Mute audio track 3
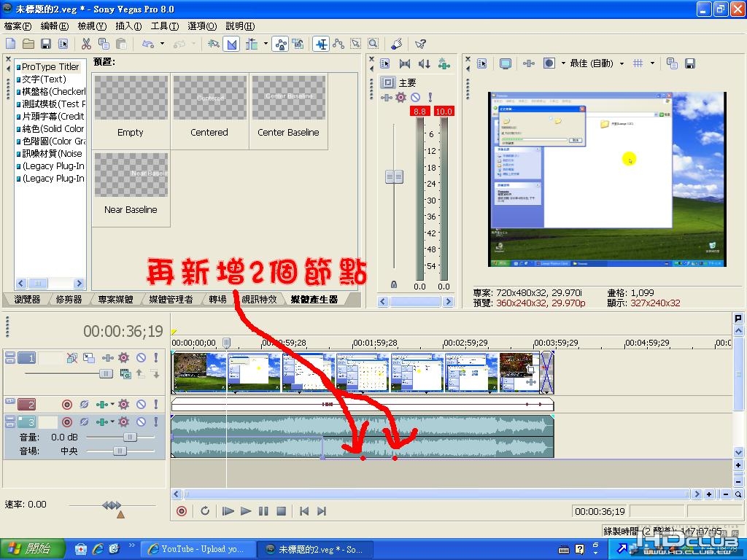 [x=141, y=422]
